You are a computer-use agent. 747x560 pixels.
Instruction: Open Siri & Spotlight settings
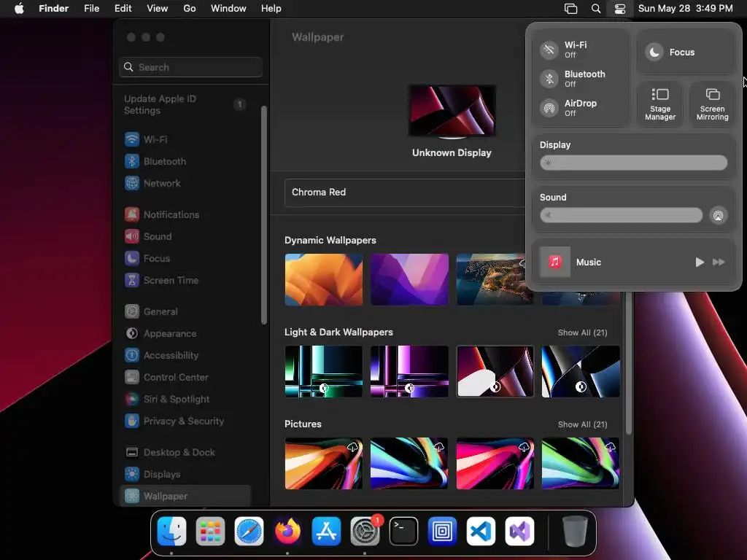point(185,400)
